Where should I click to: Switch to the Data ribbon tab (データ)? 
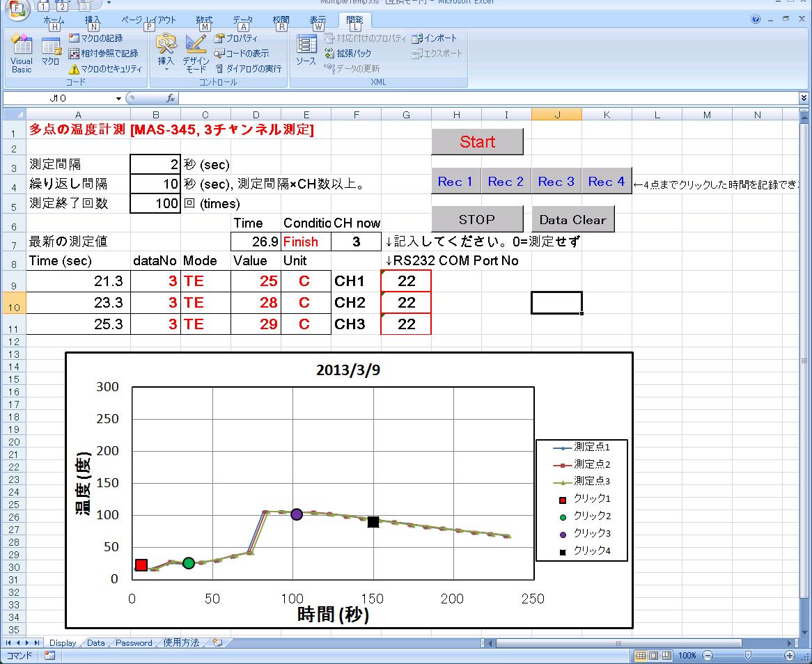[x=242, y=20]
